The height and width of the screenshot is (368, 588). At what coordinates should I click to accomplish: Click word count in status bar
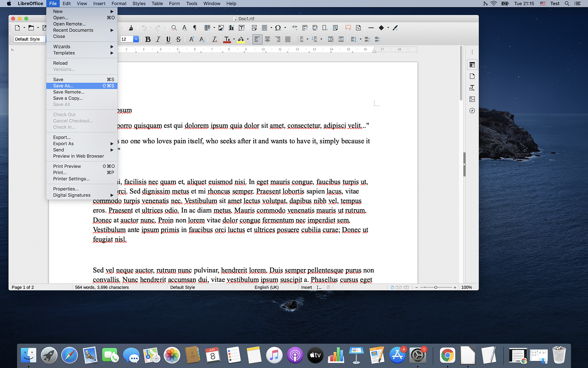pos(102,287)
